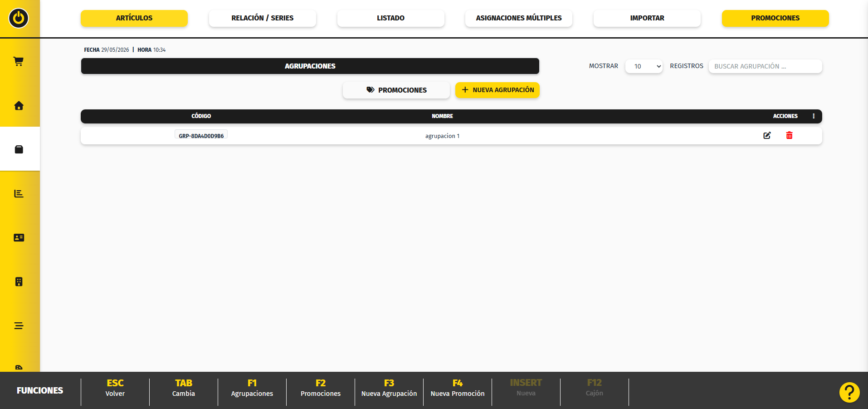Viewport: 868px width, 409px height.
Task: Go to the home sidebar icon
Action: (19, 105)
